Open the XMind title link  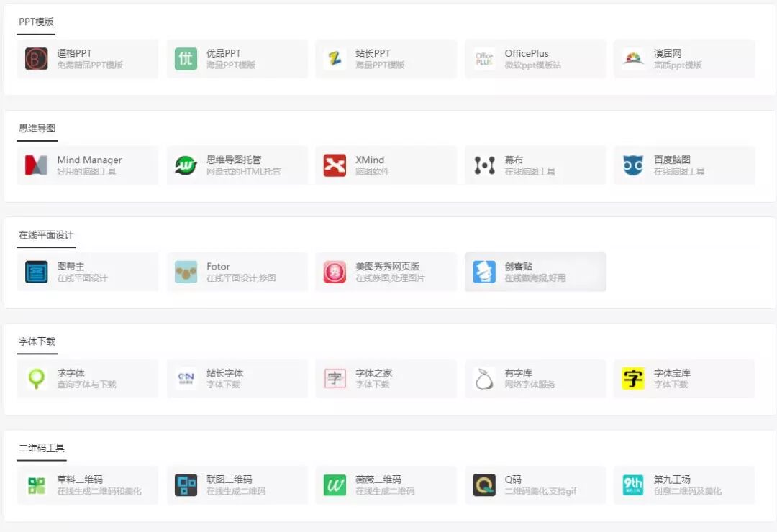pos(370,160)
